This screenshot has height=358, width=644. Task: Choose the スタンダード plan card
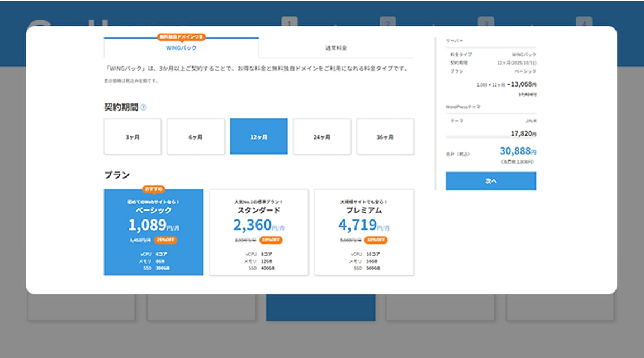tap(259, 232)
